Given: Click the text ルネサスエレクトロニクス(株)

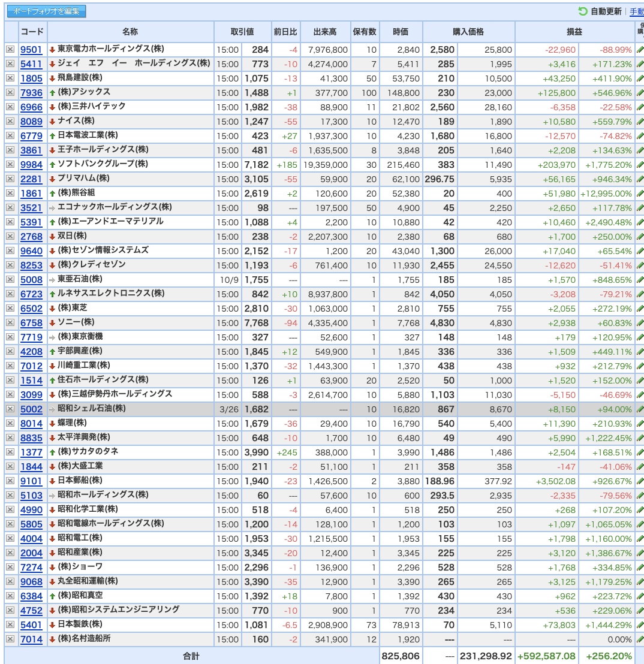Looking at the screenshot, I should [x=111, y=293].
